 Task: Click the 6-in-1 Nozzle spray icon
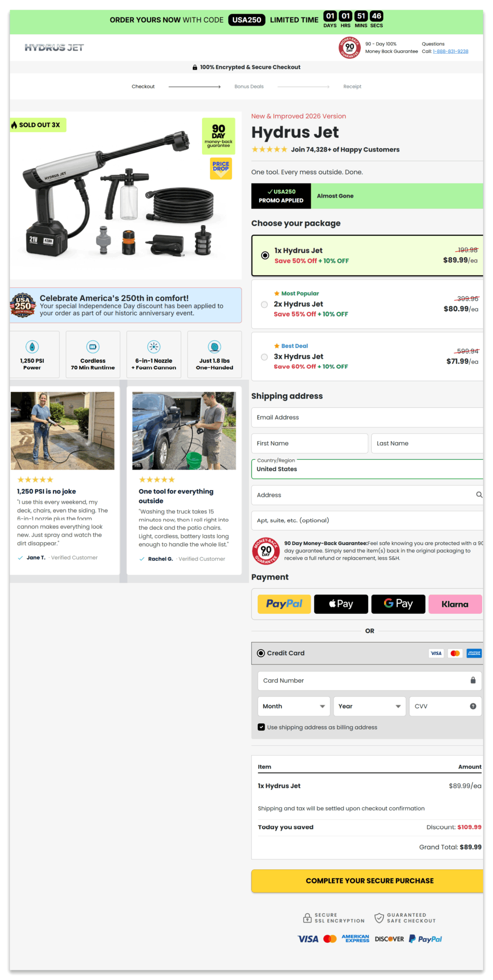click(x=154, y=347)
